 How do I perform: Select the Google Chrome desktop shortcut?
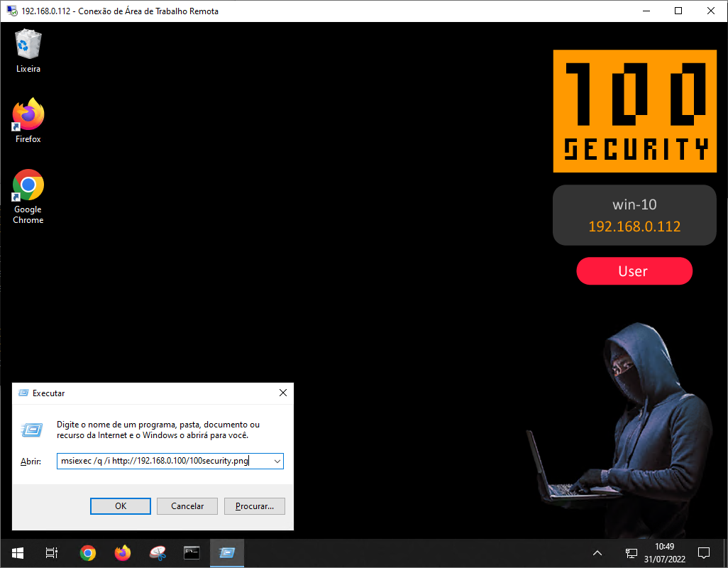pos(28,192)
